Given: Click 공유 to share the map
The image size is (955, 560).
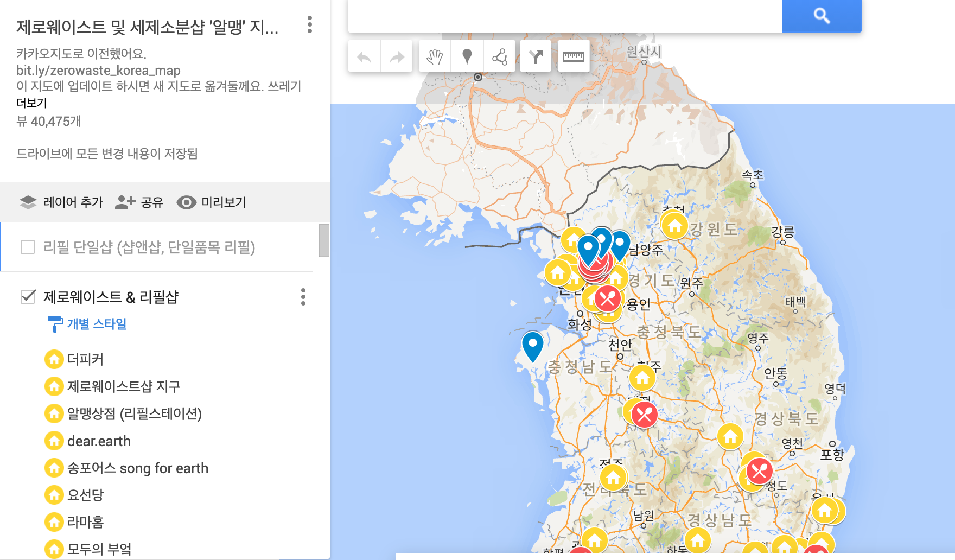Looking at the screenshot, I should coord(139,202).
